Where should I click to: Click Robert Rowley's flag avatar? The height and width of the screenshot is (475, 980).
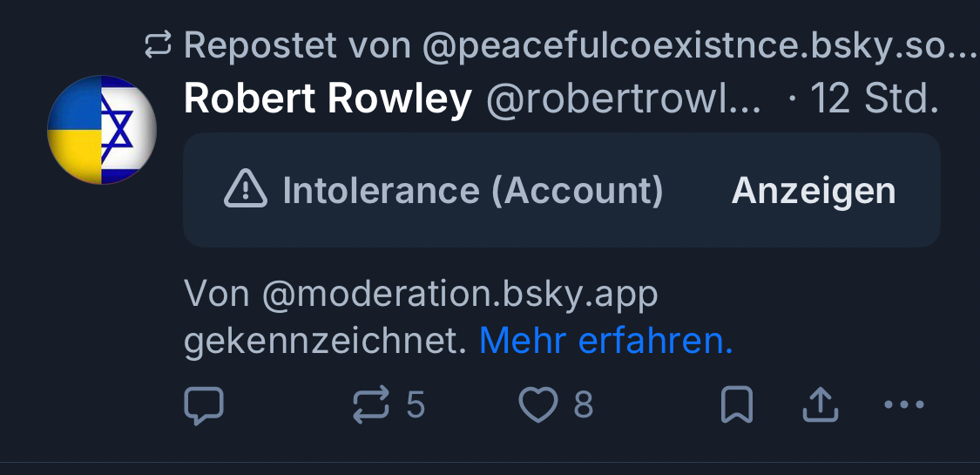(x=102, y=130)
